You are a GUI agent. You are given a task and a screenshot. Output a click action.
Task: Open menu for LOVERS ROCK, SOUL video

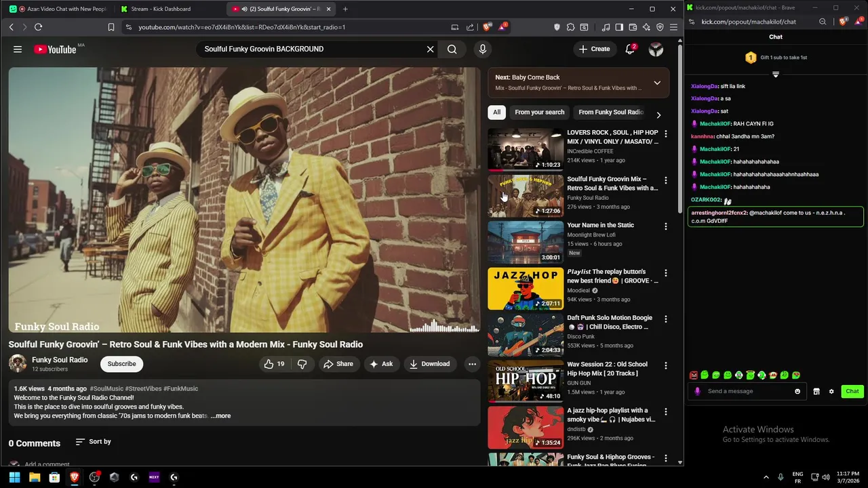click(x=666, y=134)
